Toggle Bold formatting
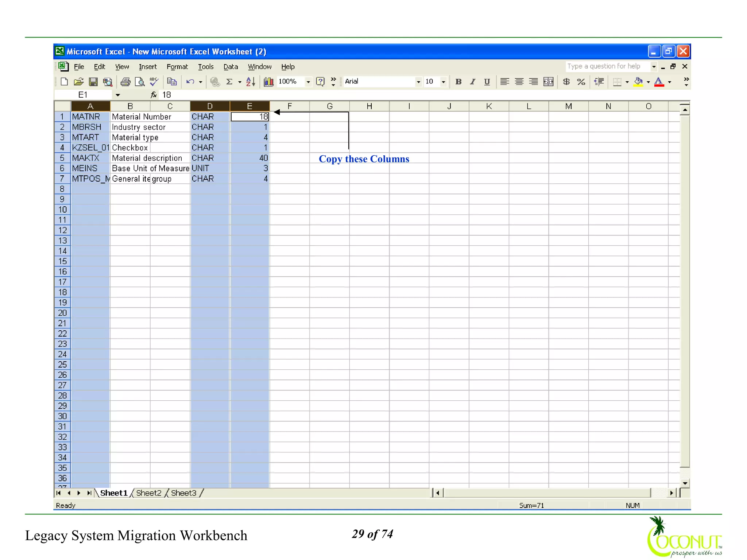 [x=458, y=82]
